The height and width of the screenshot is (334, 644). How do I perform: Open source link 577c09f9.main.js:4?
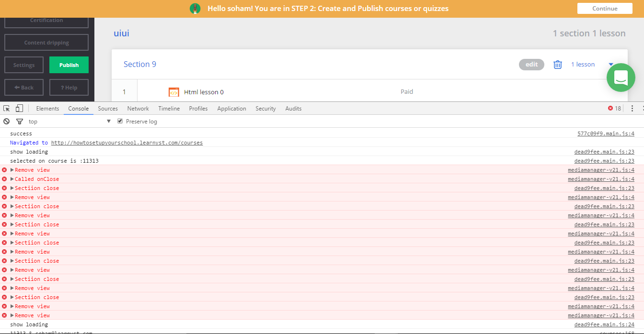(606, 134)
